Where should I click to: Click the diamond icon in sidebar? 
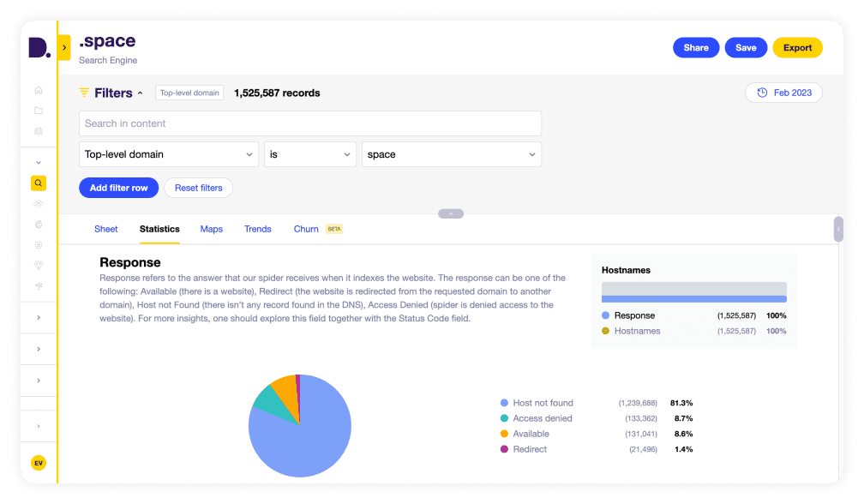39,266
